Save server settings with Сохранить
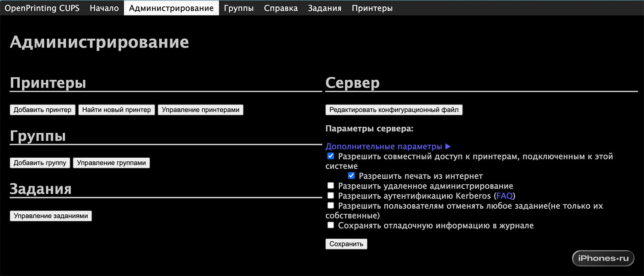The width and height of the screenshot is (644, 276). pyautogui.click(x=346, y=244)
